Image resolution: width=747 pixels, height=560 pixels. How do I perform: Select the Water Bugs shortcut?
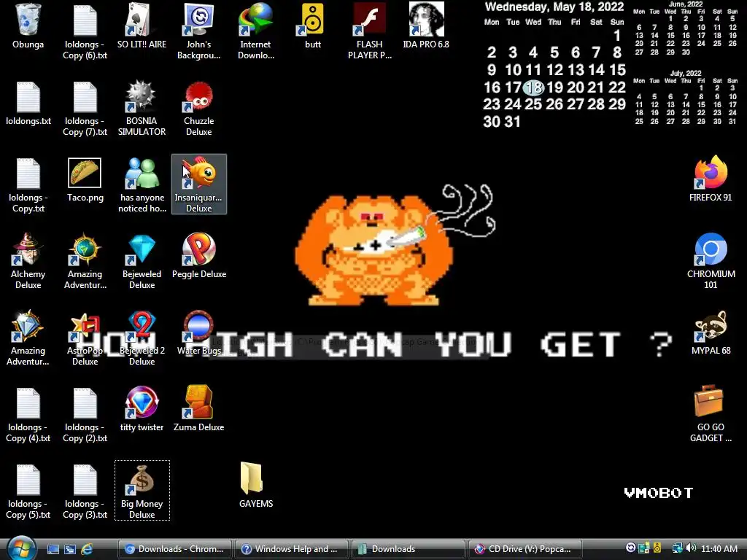(x=199, y=333)
